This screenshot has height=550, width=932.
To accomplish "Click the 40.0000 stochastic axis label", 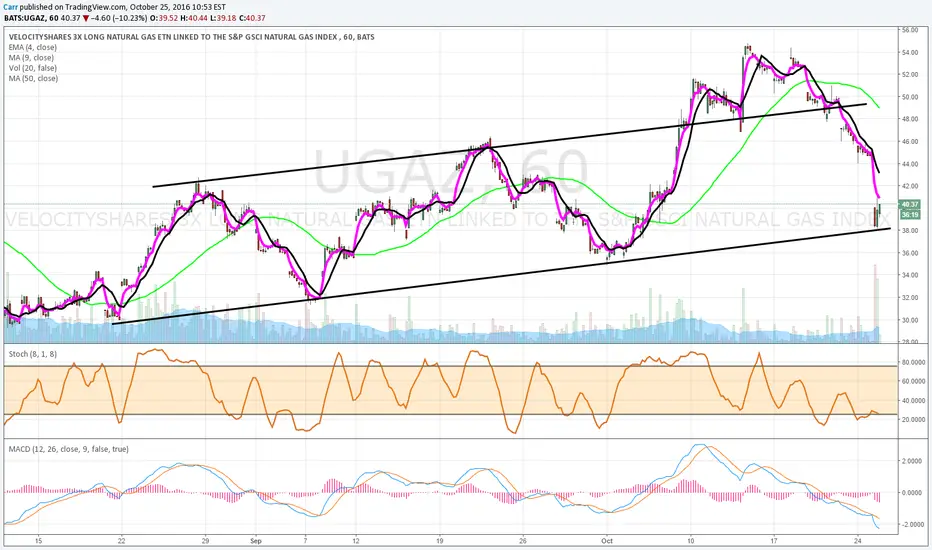I will pos(913,401).
